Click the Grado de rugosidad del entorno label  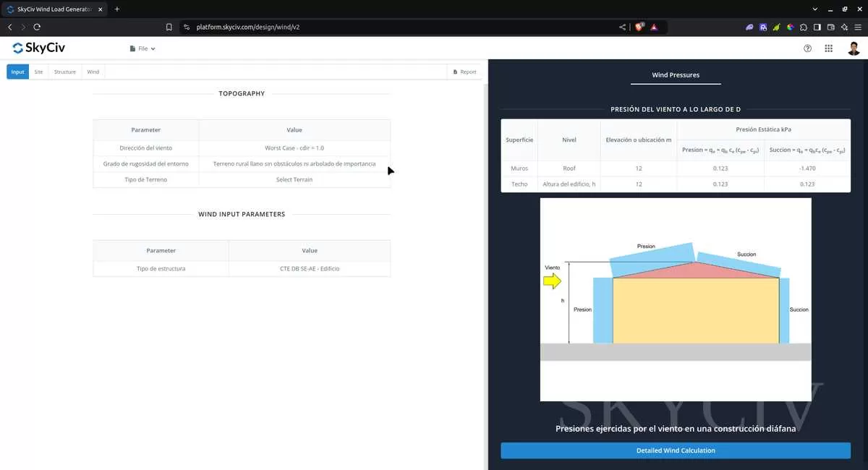(x=146, y=163)
